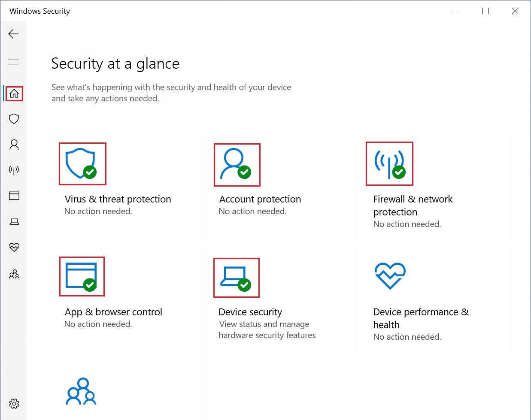
Task: Click the large App & browser window icon
Action: (x=81, y=277)
